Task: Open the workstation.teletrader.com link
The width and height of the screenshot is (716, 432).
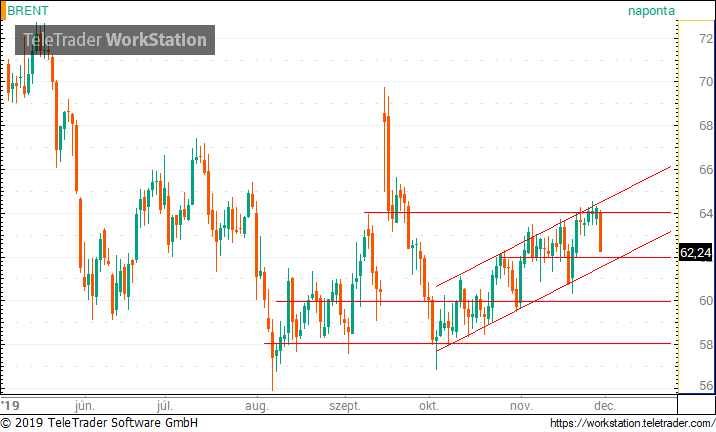Action: (632, 423)
